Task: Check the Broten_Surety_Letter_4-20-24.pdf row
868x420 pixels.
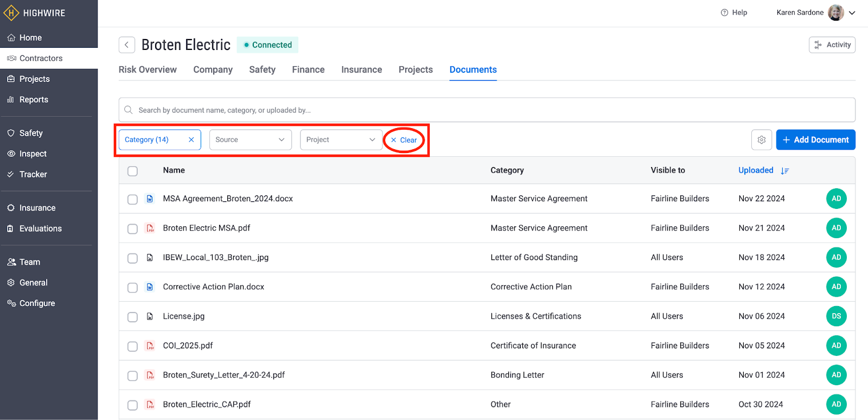Action: [132, 375]
